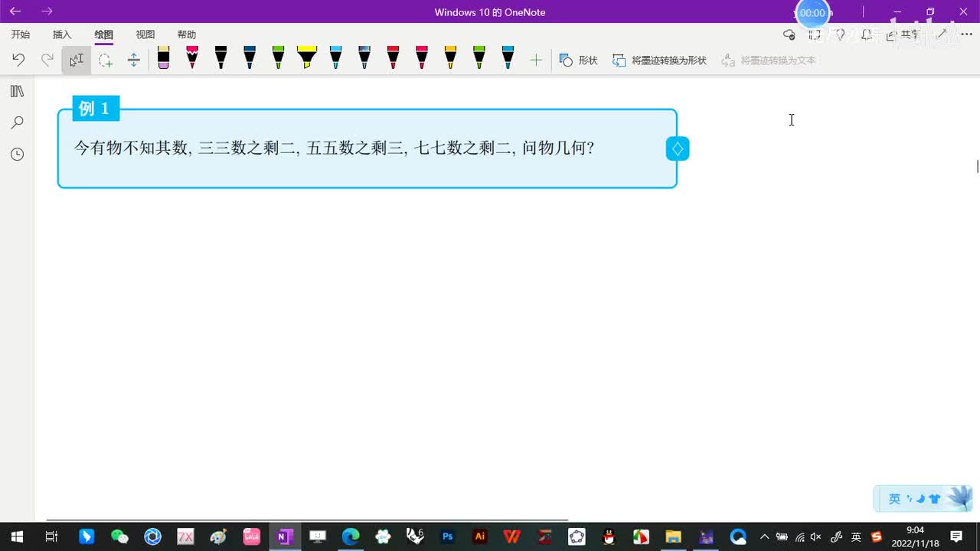
Task: Undo the last action
Action: tap(18, 60)
